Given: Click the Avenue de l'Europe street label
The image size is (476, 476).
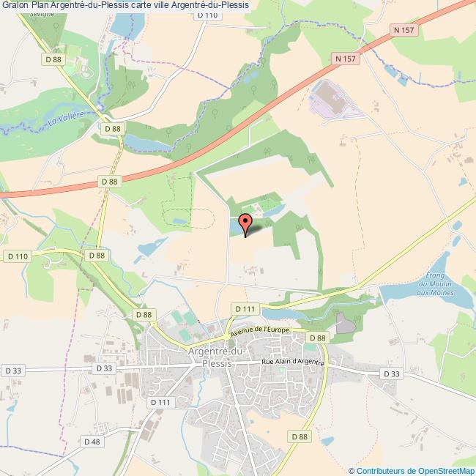Looking at the screenshot, I should point(260,331).
